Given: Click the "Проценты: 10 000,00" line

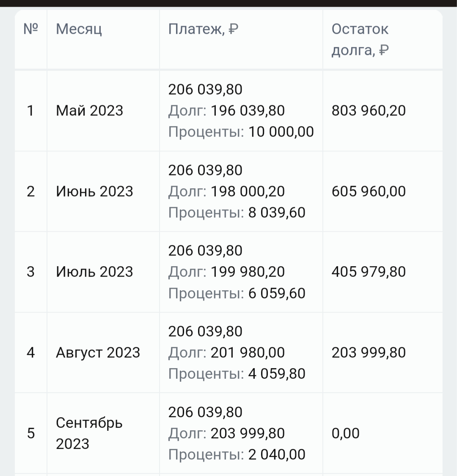Looking at the screenshot, I should (x=241, y=132).
